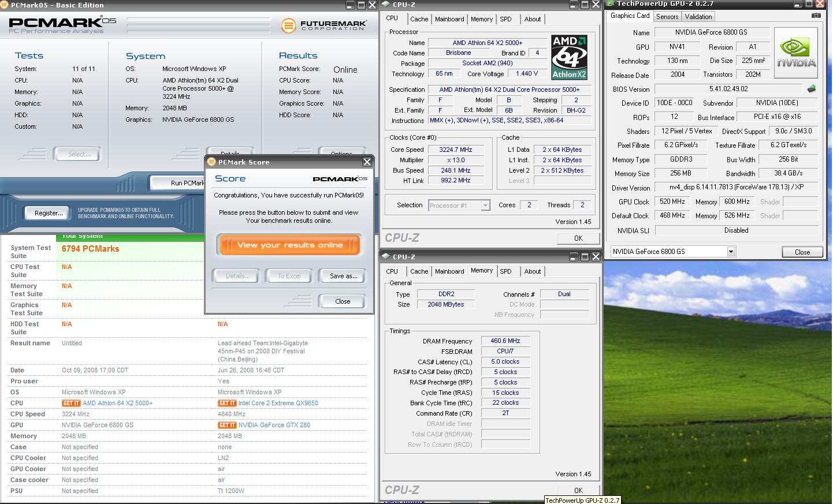Click the To Excel button
This screenshot has width=833, height=504.
(x=289, y=276)
